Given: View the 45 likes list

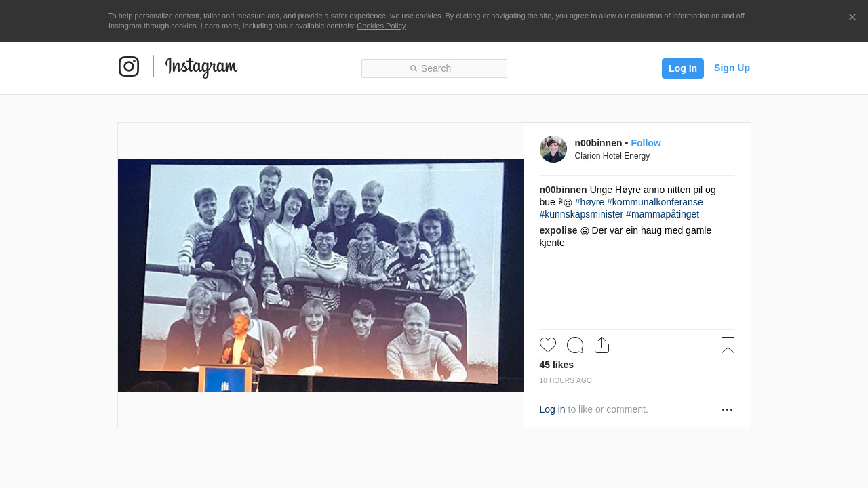Looking at the screenshot, I should (x=557, y=365).
